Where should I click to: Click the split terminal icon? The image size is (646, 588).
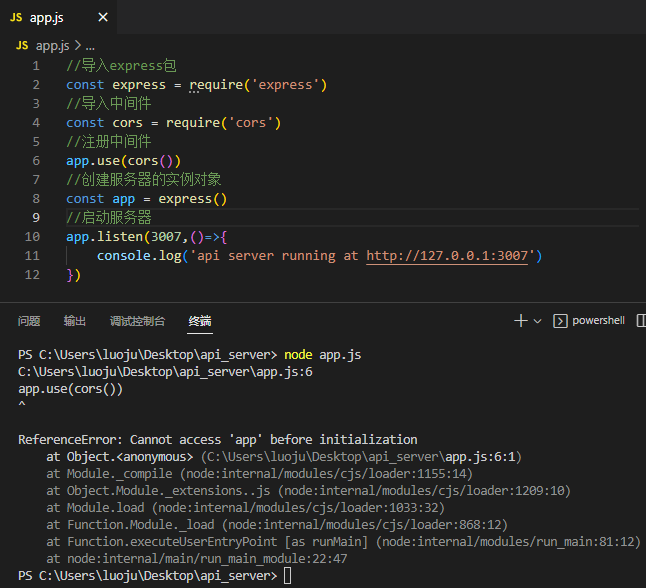641,321
